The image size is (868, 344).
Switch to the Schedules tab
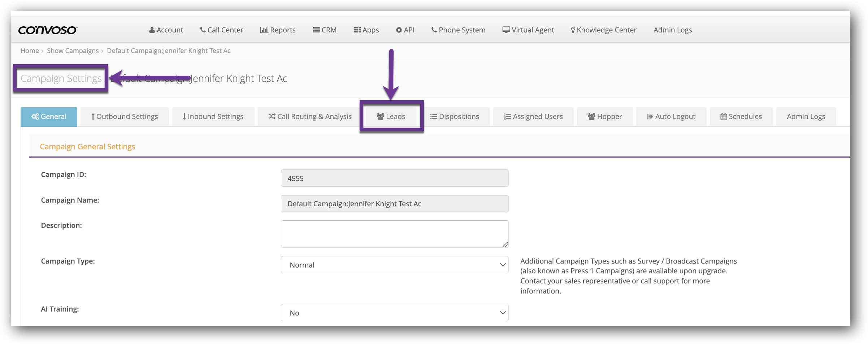pos(741,116)
